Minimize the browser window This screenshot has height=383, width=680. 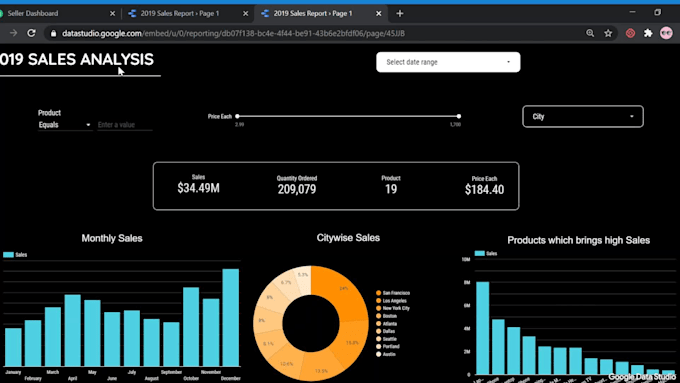click(632, 12)
